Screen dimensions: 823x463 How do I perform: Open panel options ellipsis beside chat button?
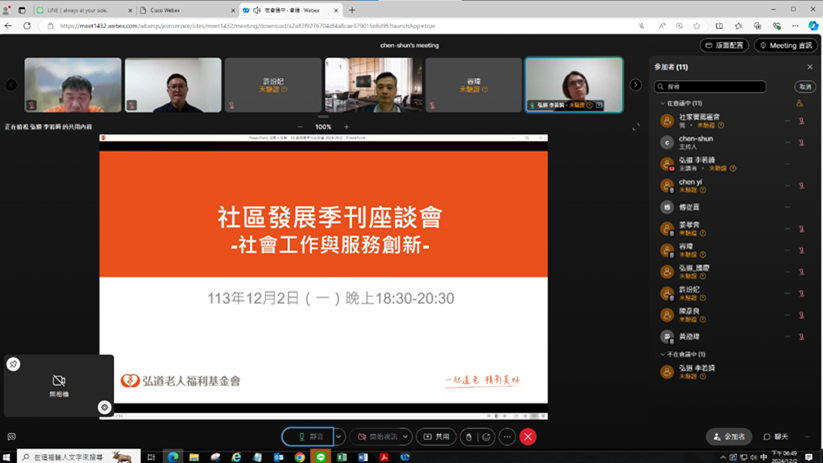[x=808, y=437]
